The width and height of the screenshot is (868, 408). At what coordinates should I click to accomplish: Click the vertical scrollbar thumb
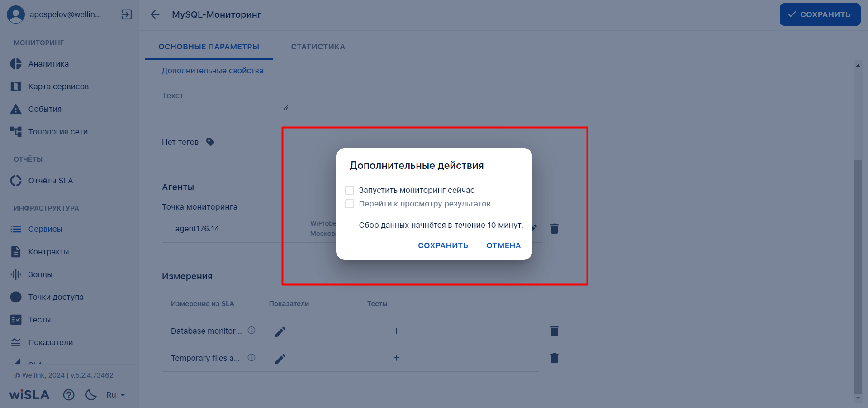(x=858, y=277)
